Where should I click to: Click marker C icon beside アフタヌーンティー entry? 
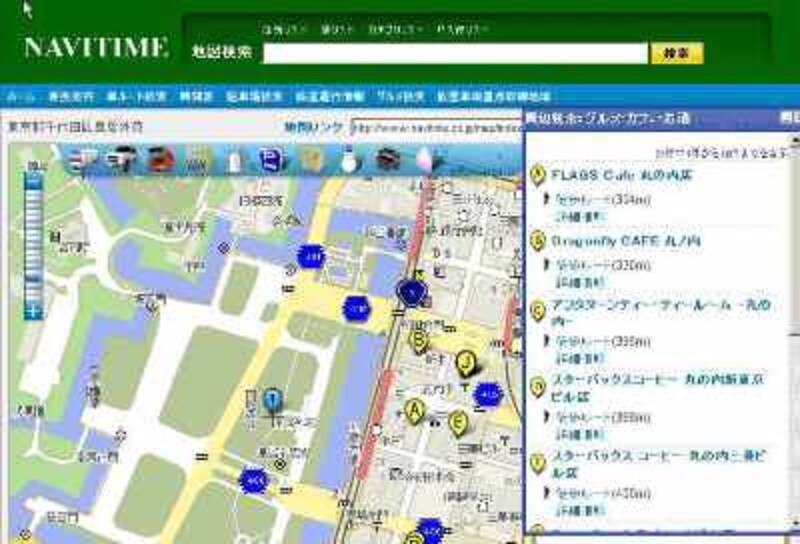(538, 311)
